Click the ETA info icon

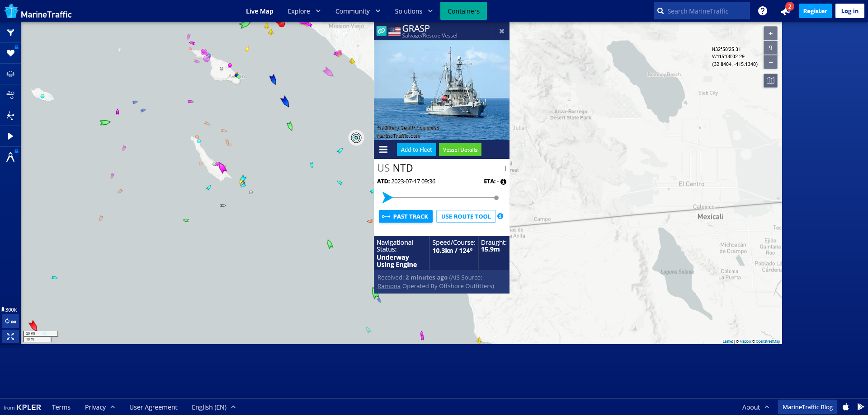(503, 182)
